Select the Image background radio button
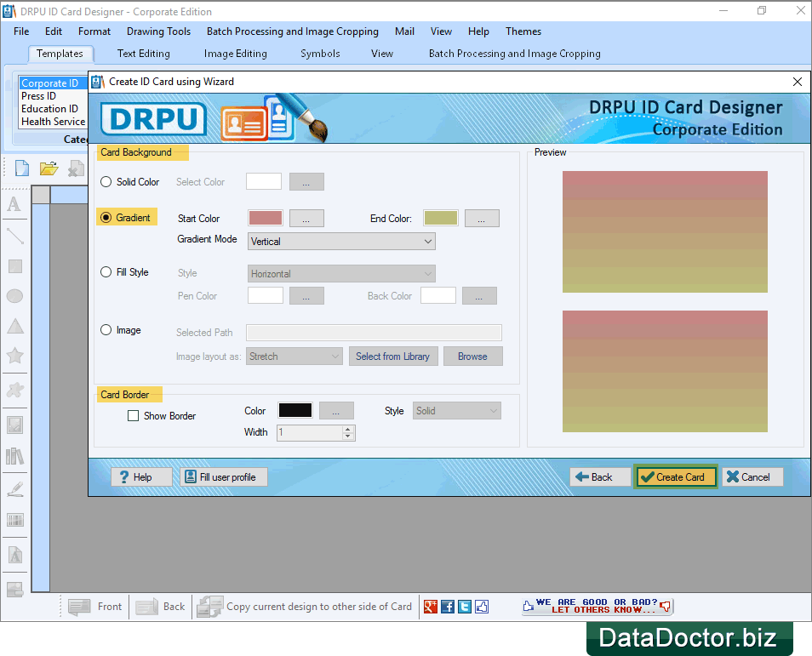 coord(106,330)
